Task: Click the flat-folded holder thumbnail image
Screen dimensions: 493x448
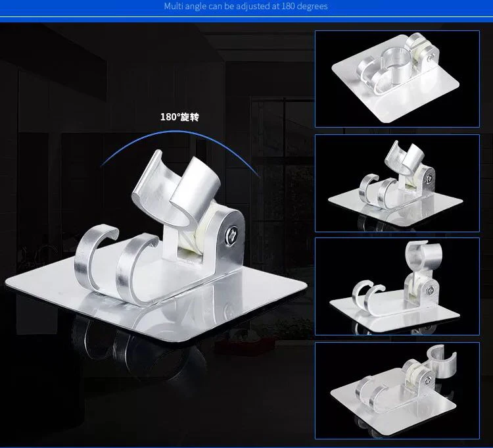Action: 397,79
